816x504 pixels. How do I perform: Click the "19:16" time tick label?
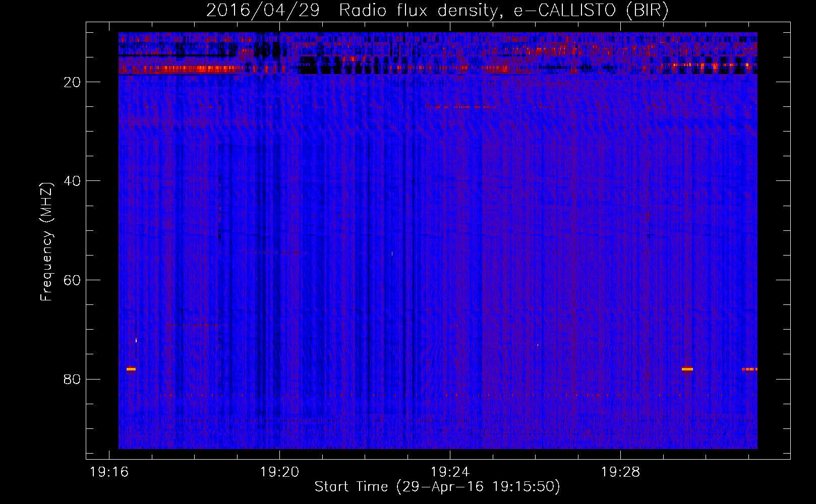[x=109, y=472]
